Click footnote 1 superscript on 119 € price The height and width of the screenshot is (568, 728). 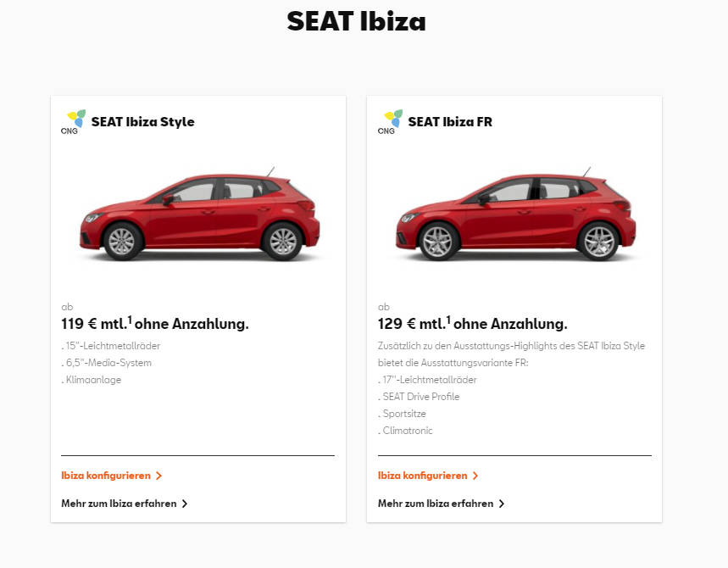tap(130, 320)
